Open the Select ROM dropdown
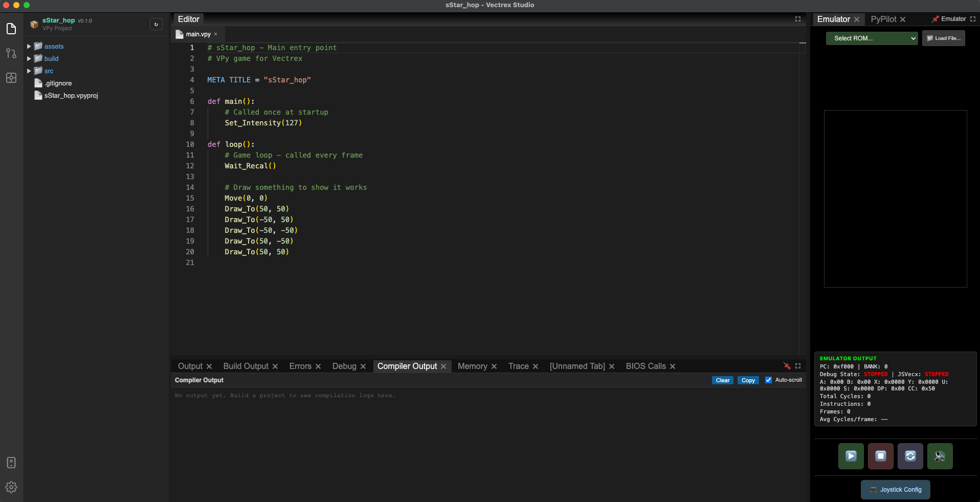Screen dimensions: 980x502 point(872,38)
